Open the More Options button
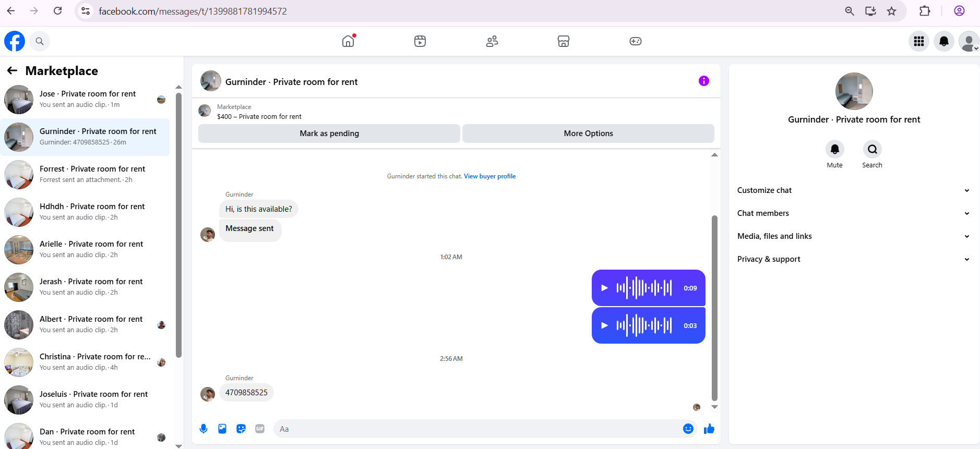 click(588, 134)
